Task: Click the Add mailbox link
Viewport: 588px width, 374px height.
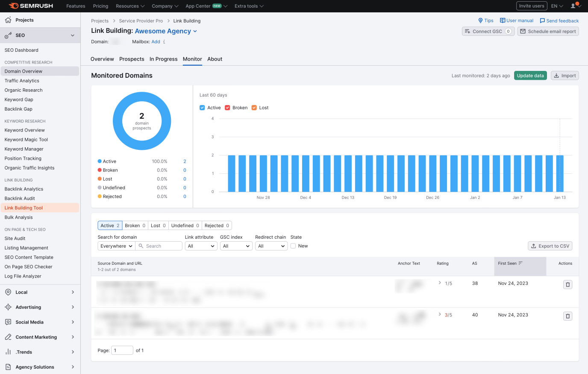Action: pyautogui.click(x=156, y=42)
